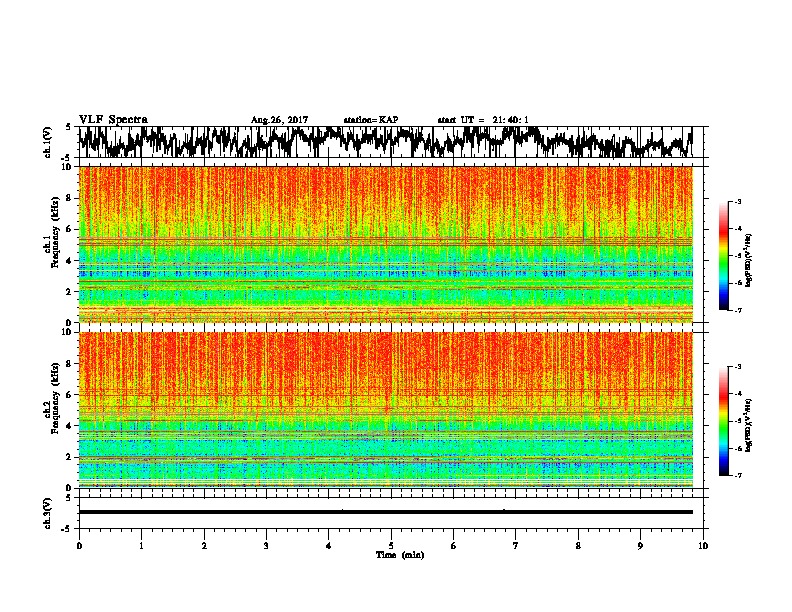Click the -7 tick on ch.2 colorbar
The width and height of the screenshot is (792, 612).
click(x=738, y=475)
